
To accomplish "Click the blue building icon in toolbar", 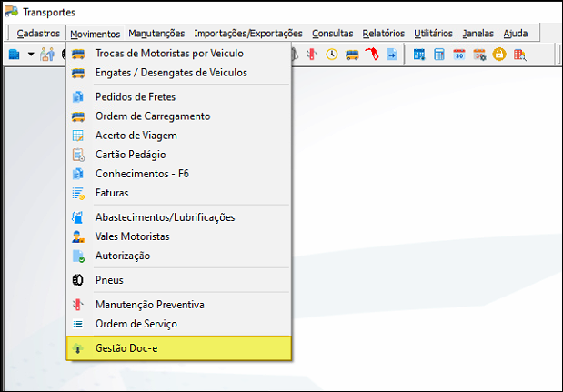I will pos(14,55).
